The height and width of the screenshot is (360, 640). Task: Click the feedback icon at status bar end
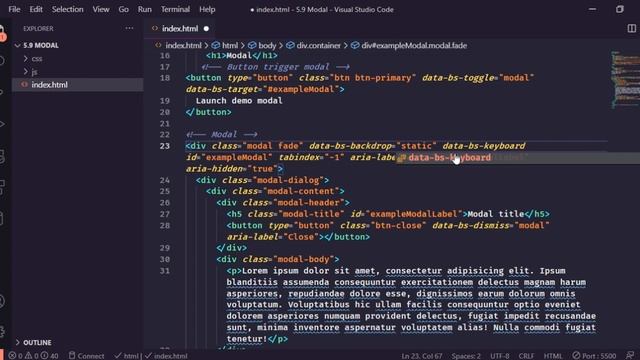click(630, 356)
